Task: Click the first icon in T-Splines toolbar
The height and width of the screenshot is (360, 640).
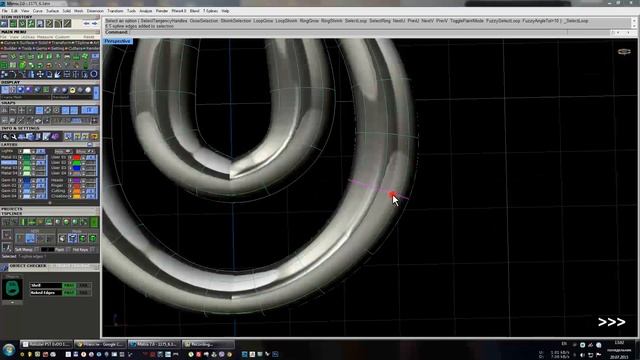Action: pos(5,222)
